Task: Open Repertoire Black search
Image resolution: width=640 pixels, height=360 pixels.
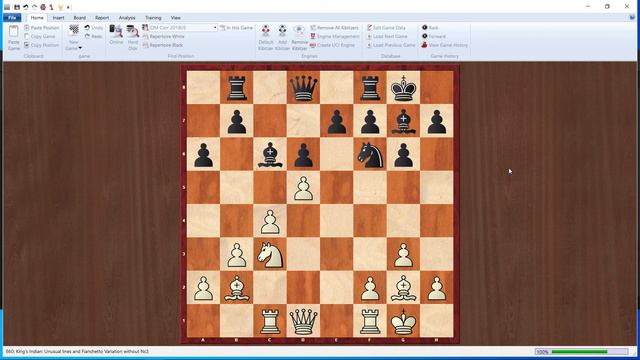Action: click(163, 45)
